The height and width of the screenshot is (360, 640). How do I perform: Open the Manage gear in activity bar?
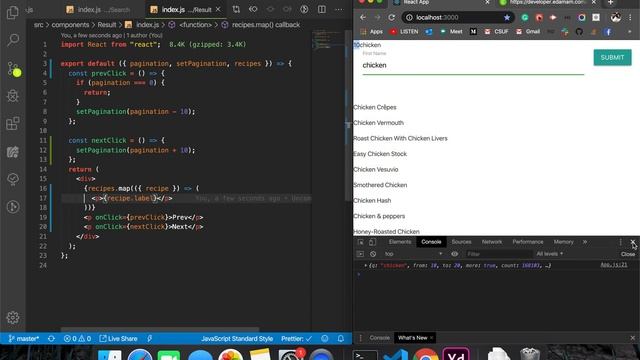[x=13, y=318]
